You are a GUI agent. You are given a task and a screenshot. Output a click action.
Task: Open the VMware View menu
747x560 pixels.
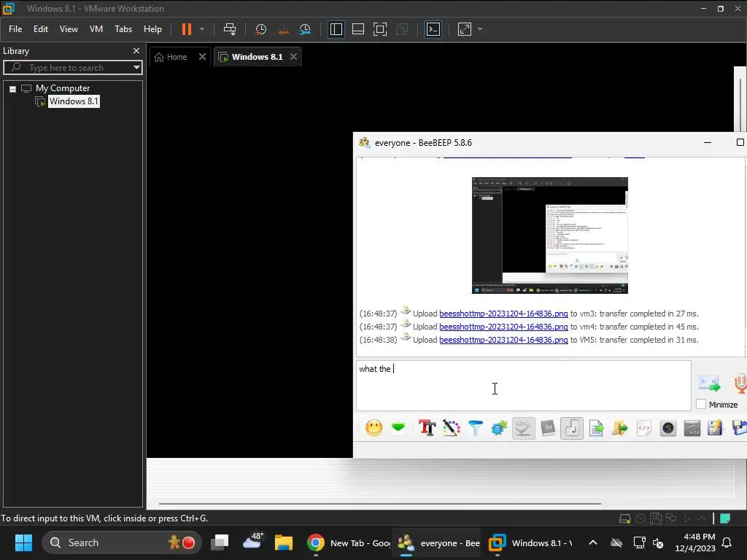pyautogui.click(x=69, y=29)
